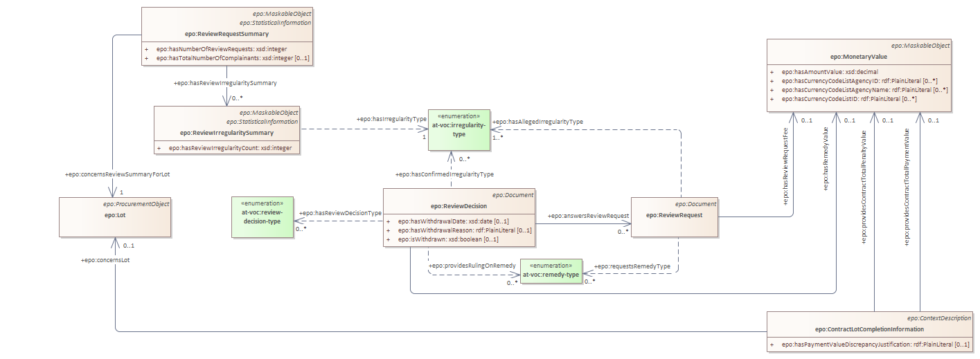
Task: Click the epo:ReviewDecision class title
Action: coord(458,205)
